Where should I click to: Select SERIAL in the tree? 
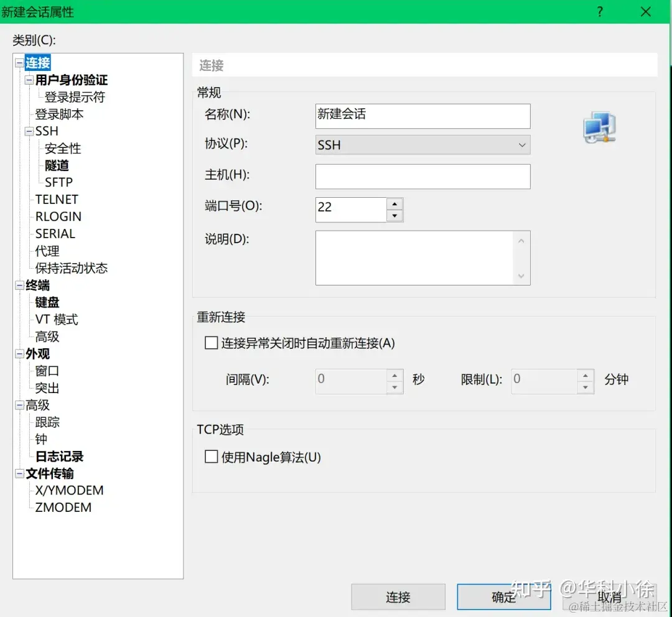click(55, 234)
